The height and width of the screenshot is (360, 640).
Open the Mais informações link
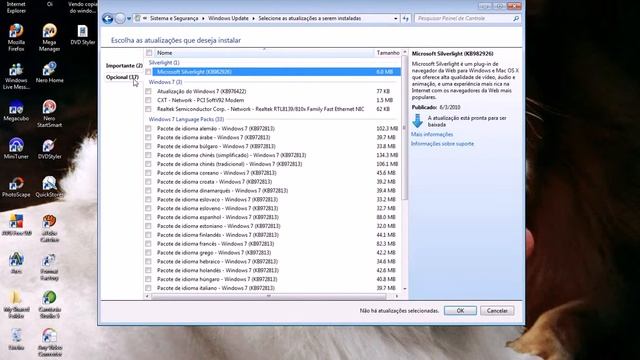[432, 134]
